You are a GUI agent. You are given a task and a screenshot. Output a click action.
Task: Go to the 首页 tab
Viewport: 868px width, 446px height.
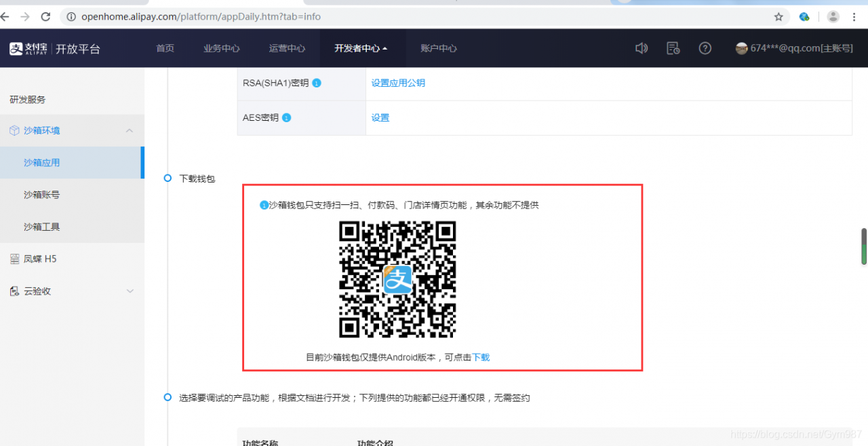coord(165,48)
